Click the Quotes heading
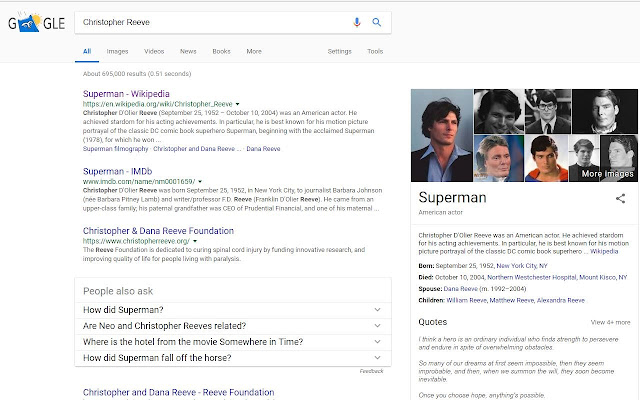The height and width of the screenshot is (400, 640). (x=433, y=322)
